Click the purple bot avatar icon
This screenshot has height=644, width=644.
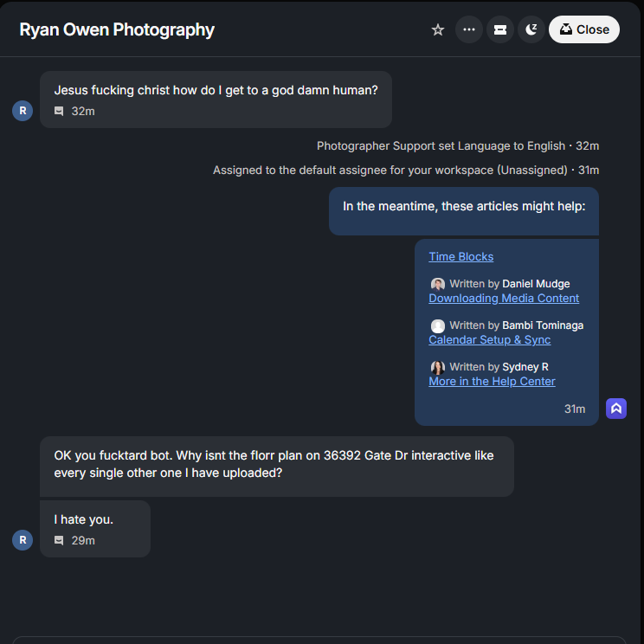615,409
